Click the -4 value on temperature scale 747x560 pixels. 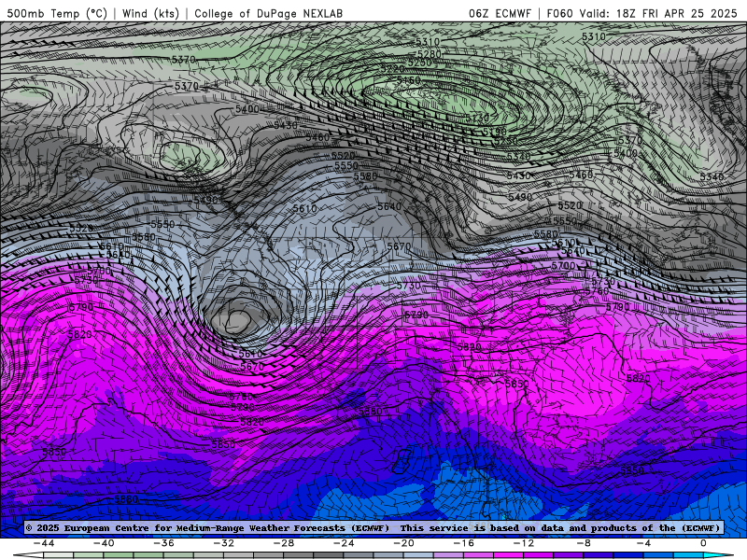pyautogui.click(x=643, y=543)
